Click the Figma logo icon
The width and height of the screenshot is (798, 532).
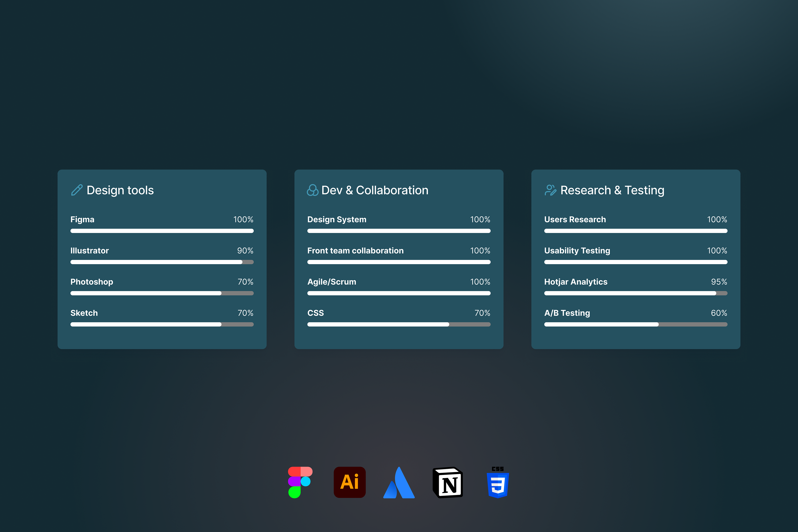point(300,482)
